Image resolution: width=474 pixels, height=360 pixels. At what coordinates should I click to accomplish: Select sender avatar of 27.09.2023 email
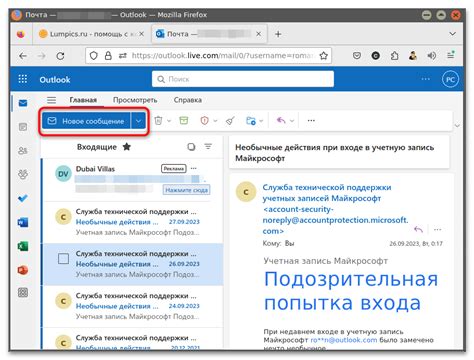point(63,217)
